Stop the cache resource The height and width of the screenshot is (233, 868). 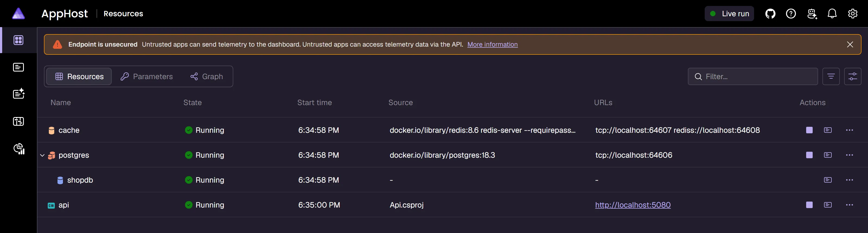tap(809, 130)
